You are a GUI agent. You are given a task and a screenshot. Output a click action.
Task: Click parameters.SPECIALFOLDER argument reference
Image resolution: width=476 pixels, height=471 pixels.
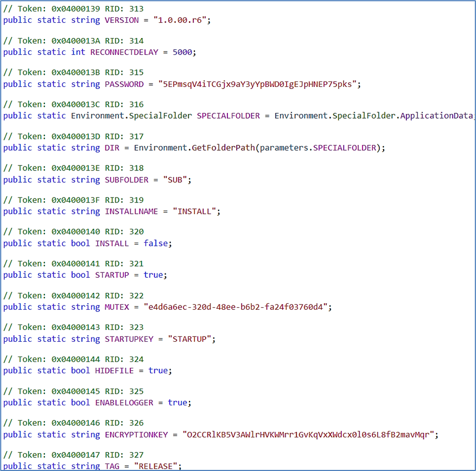pyautogui.click(x=318, y=148)
